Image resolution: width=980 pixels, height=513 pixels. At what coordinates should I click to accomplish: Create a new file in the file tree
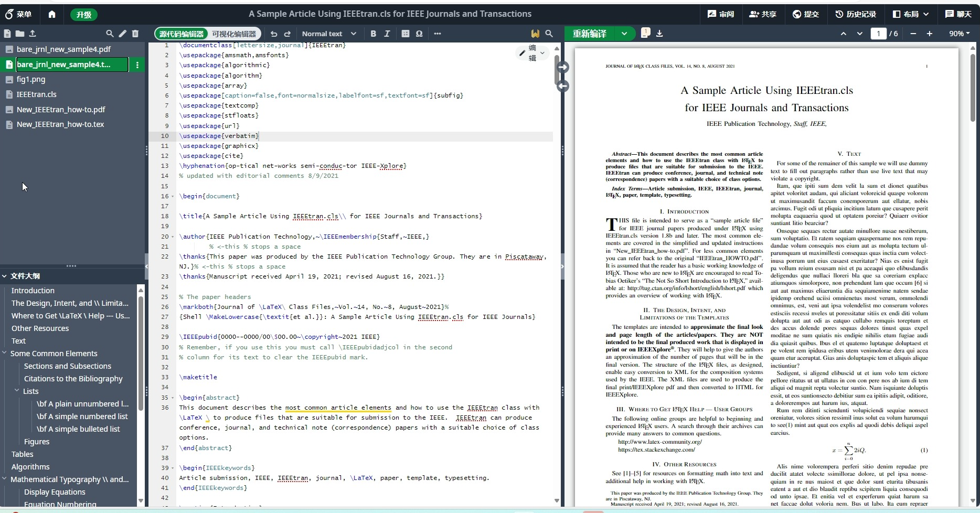[7, 34]
